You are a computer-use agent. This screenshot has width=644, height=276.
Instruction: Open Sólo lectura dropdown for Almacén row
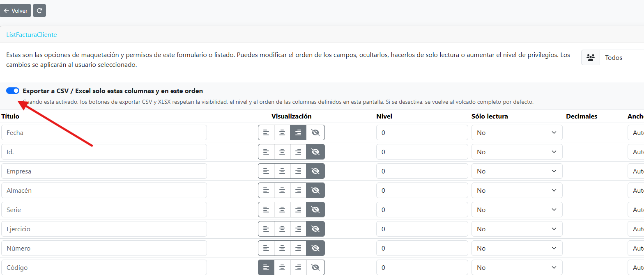click(x=516, y=190)
